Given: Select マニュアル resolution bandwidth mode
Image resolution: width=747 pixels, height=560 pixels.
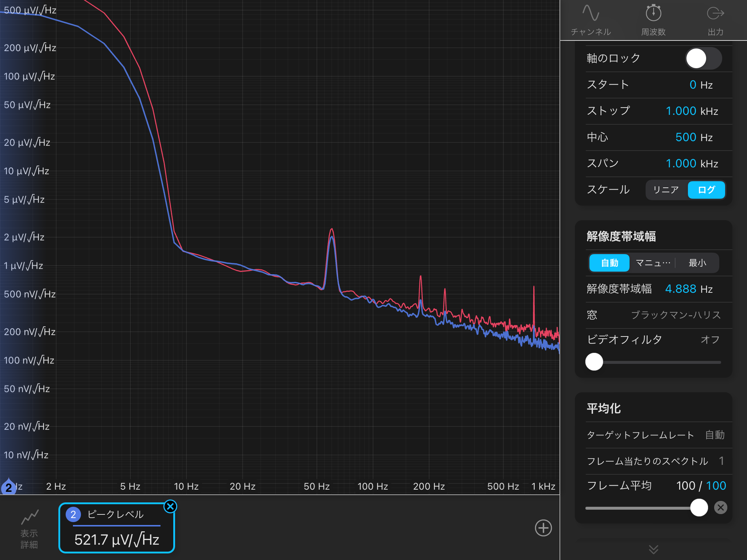Looking at the screenshot, I should click(653, 263).
